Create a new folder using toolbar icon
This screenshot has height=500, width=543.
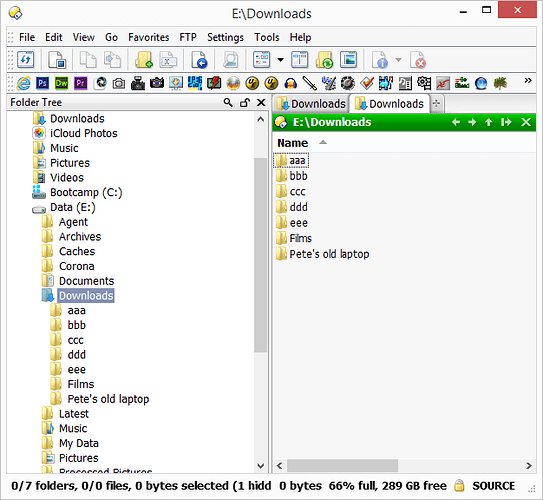click(x=144, y=60)
